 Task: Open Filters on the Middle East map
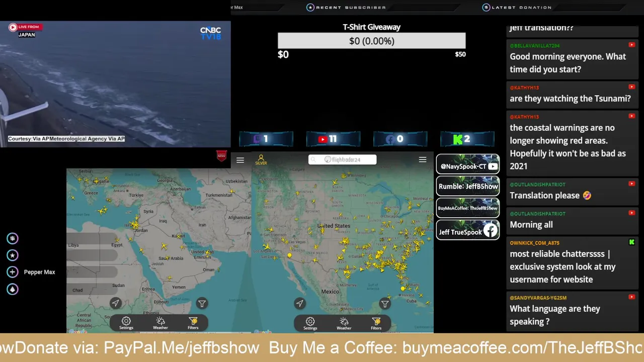coord(193,323)
